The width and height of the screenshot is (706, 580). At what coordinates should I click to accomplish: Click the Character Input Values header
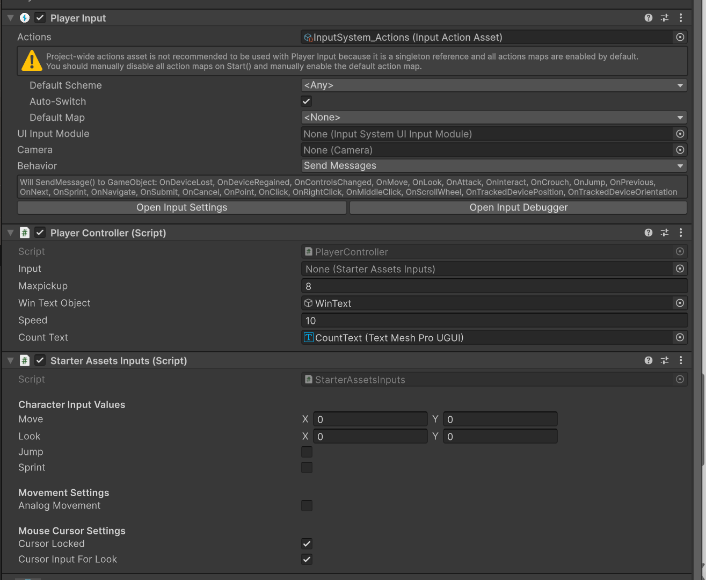point(72,404)
